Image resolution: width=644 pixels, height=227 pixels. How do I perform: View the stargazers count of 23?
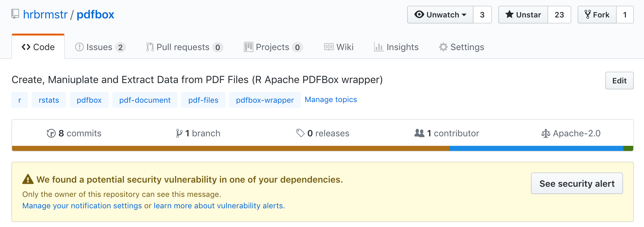(559, 15)
